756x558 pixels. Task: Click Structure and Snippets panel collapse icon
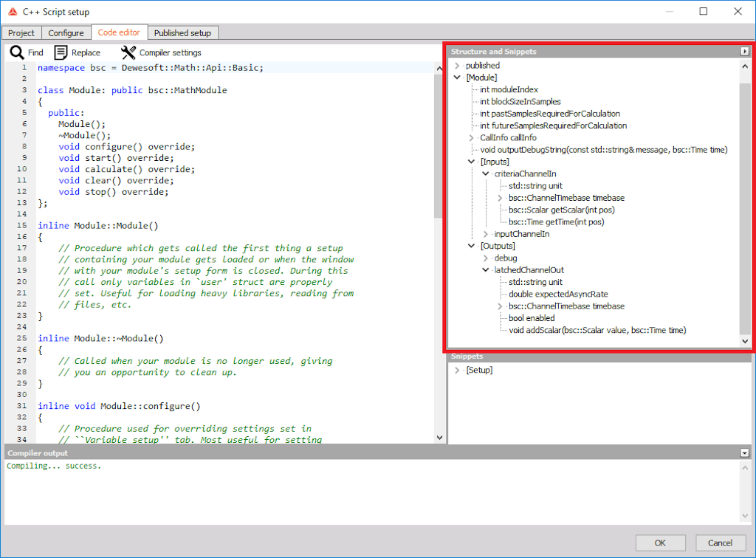745,51
